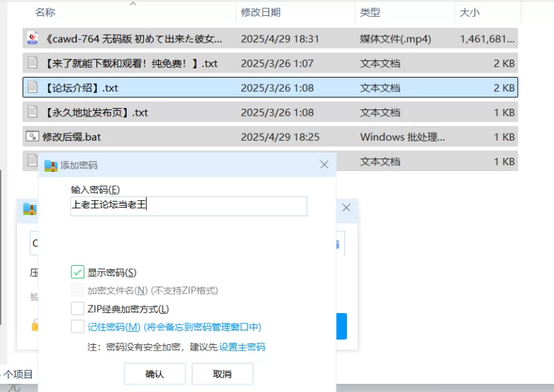Select the cawd-764 mp4 file name
This screenshot has width=554, height=392.
coord(134,39)
